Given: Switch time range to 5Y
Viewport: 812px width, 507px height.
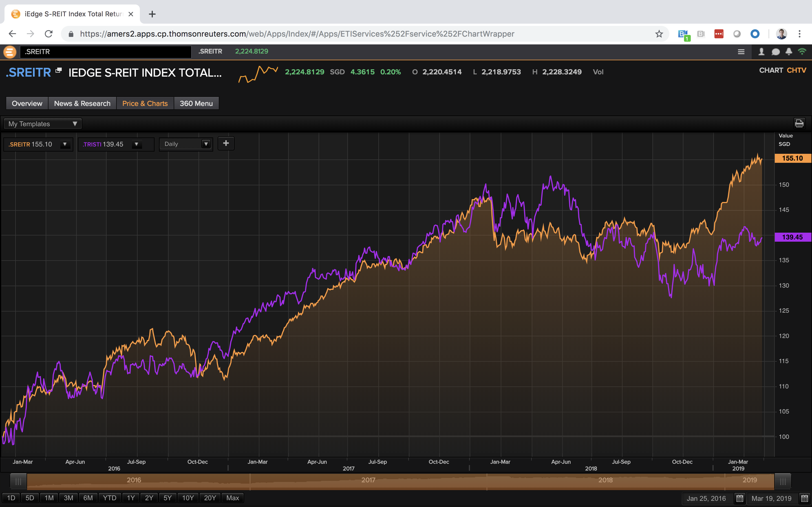Looking at the screenshot, I should (x=167, y=498).
